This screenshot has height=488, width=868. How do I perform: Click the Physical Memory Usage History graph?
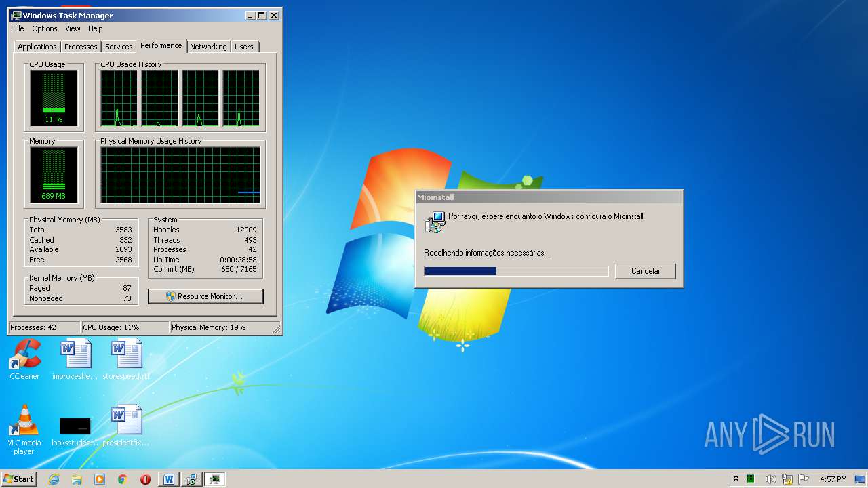(180, 176)
